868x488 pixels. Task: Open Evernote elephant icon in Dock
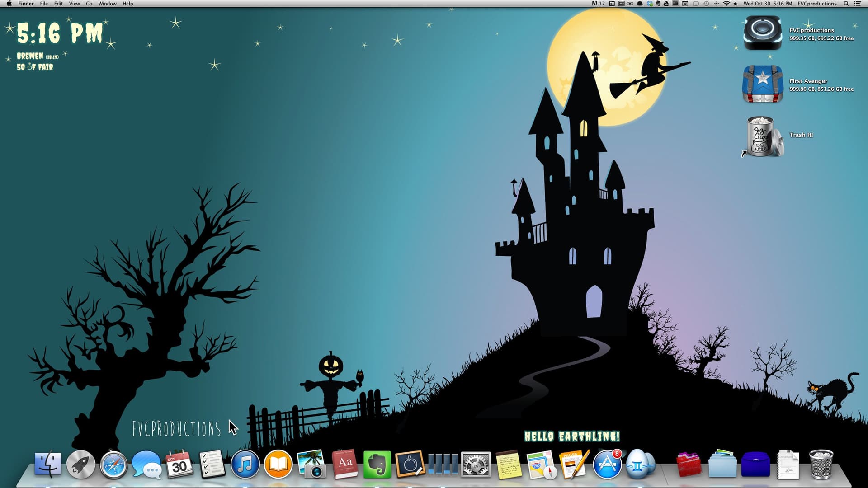point(377,465)
